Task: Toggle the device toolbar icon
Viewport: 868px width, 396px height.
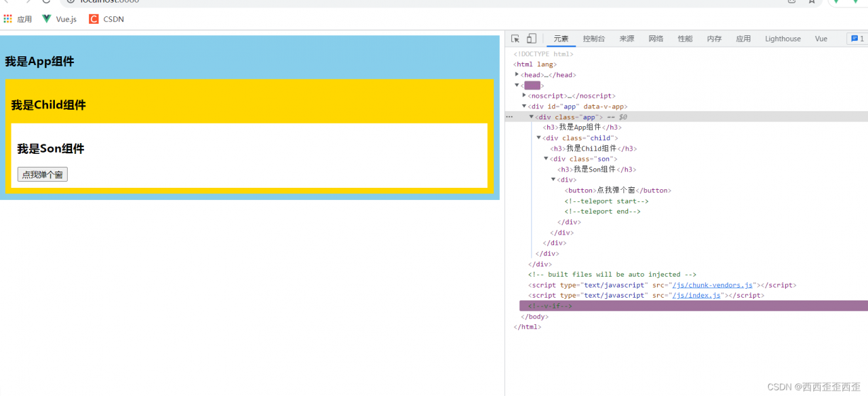Action: pyautogui.click(x=532, y=39)
